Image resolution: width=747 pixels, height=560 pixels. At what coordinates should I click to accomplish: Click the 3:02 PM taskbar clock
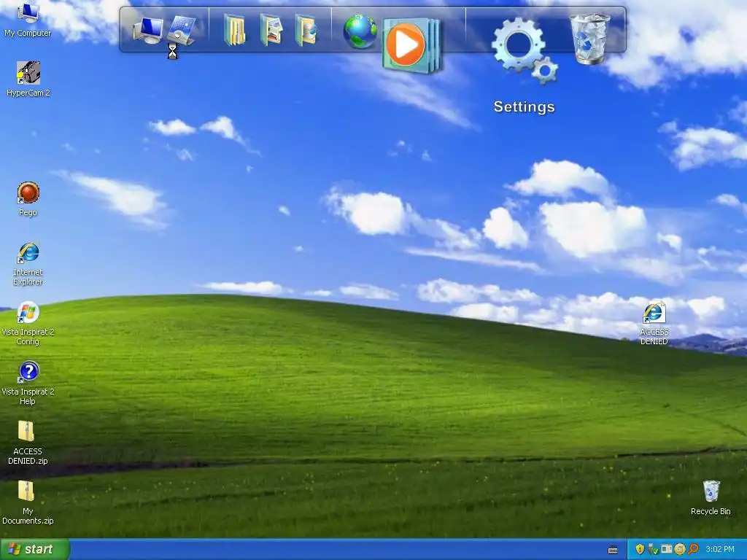(720, 549)
